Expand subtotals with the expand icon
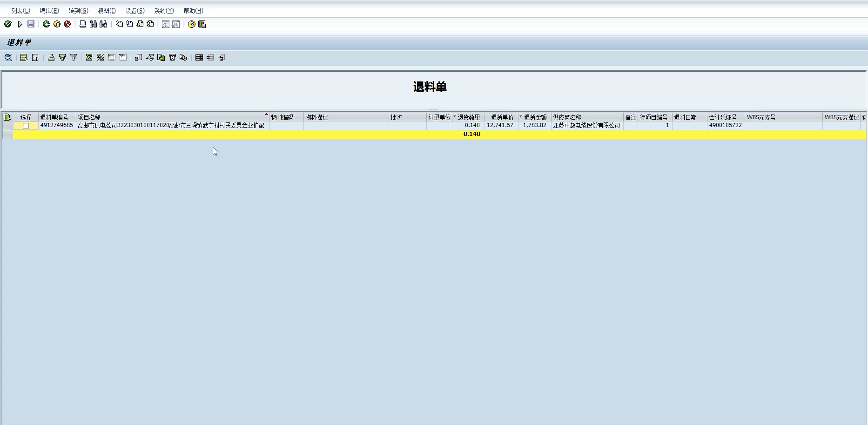The height and width of the screenshot is (425, 868). click(112, 58)
